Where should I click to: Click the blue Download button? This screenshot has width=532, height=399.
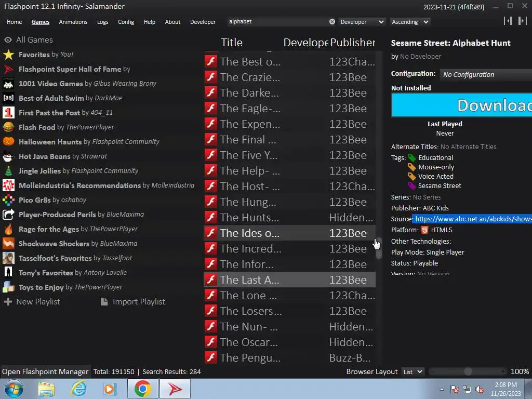pos(462,105)
